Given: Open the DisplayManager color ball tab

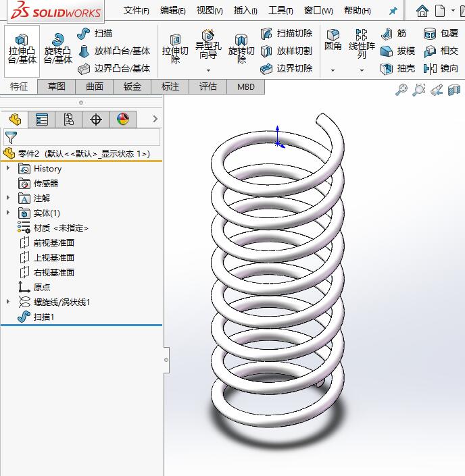Looking at the screenshot, I should pos(123,120).
